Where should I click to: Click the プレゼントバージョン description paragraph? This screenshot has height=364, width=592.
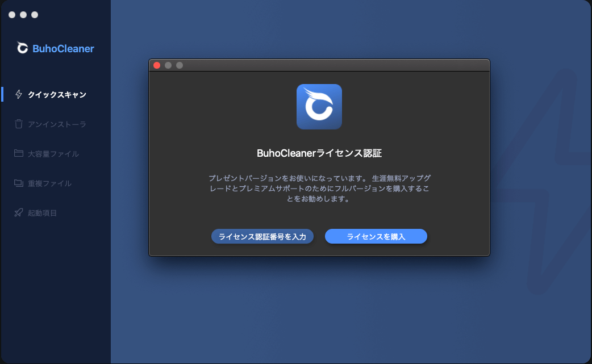click(x=319, y=188)
